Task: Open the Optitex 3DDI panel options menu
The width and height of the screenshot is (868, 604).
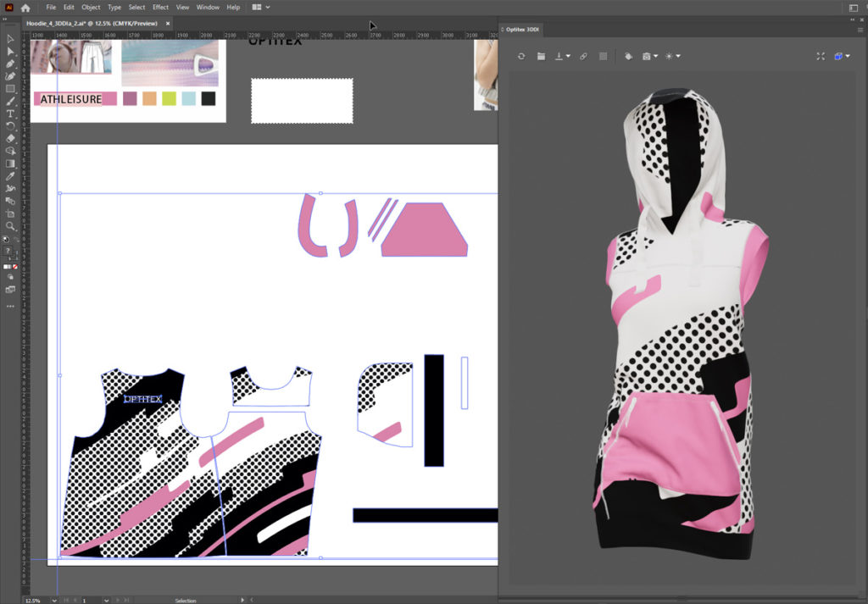Action: pyautogui.click(x=860, y=30)
